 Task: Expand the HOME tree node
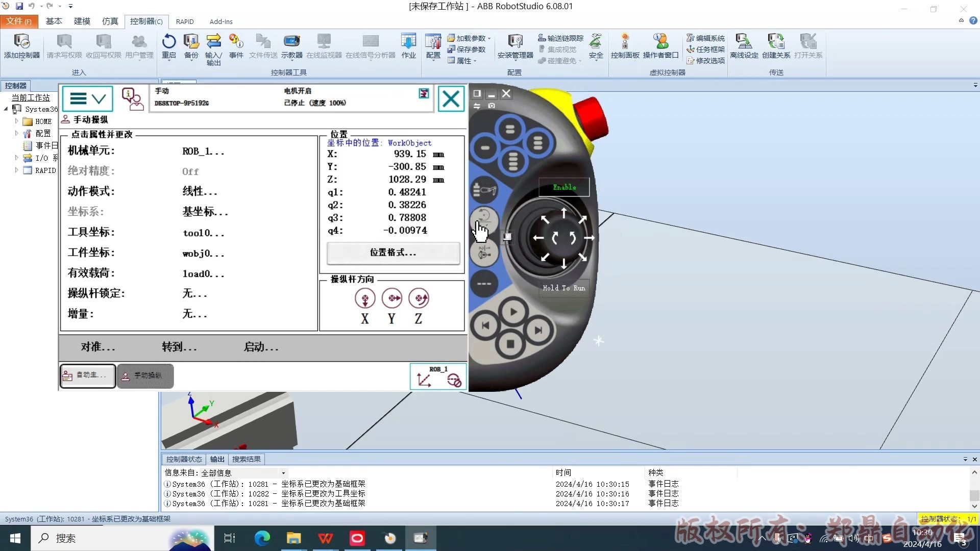tap(16, 121)
